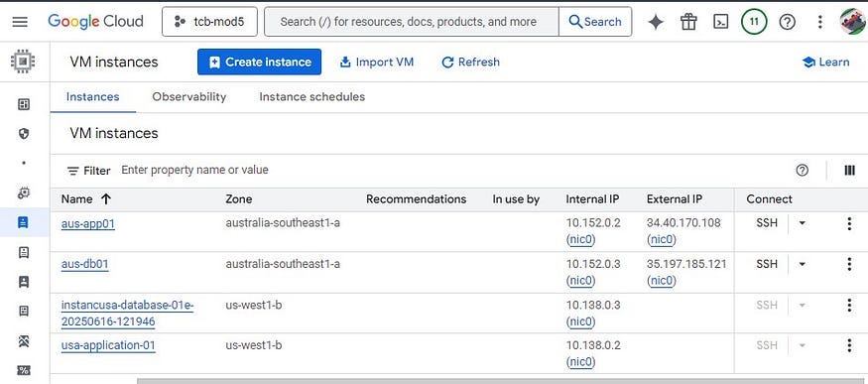This screenshot has width=868, height=384.
Task: Expand SSH options dropdown for aus-db01
Action: click(x=802, y=264)
